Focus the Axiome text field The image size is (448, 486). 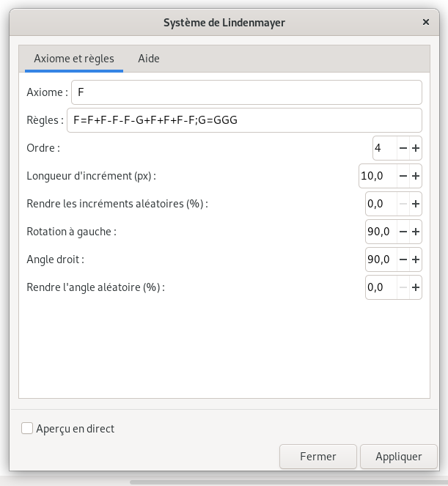[246, 92]
